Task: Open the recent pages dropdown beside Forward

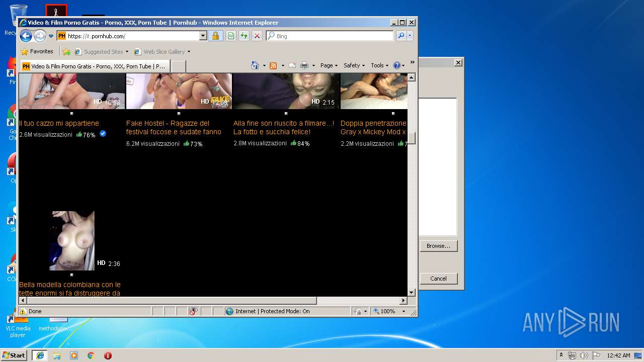Action: click(51, 36)
